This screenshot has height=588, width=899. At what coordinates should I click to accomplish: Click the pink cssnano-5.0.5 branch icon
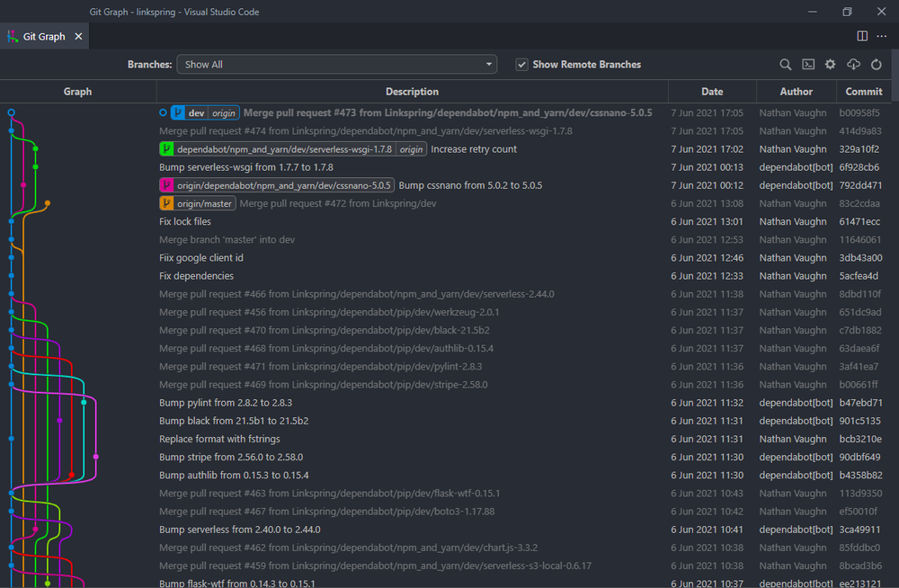pyautogui.click(x=166, y=185)
